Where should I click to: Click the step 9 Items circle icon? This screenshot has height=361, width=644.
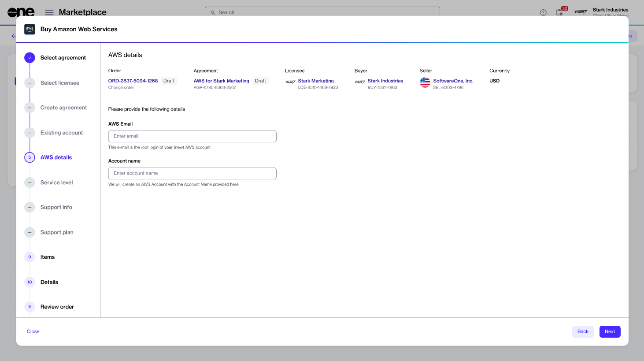pos(30,257)
